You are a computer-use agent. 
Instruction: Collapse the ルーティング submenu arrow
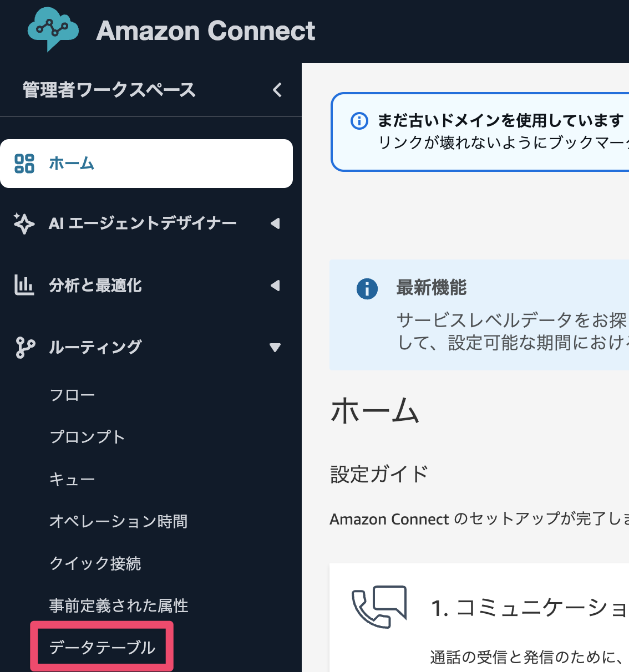tap(275, 348)
